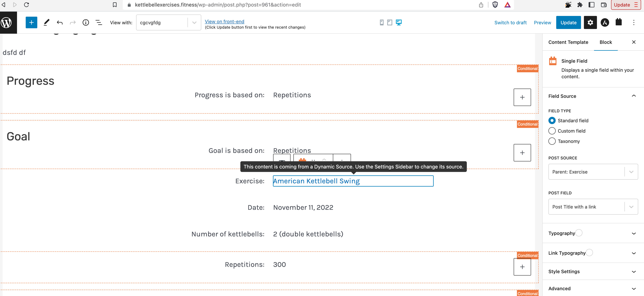
Task: Select the pencil Tools icon
Action: point(47,22)
